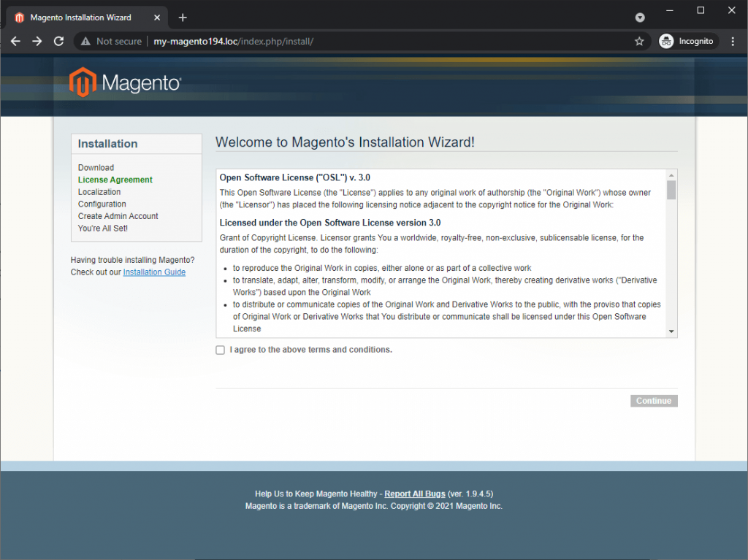Open Chrome's three-dot menu
The image size is (748, 560).
click(733, 42)
